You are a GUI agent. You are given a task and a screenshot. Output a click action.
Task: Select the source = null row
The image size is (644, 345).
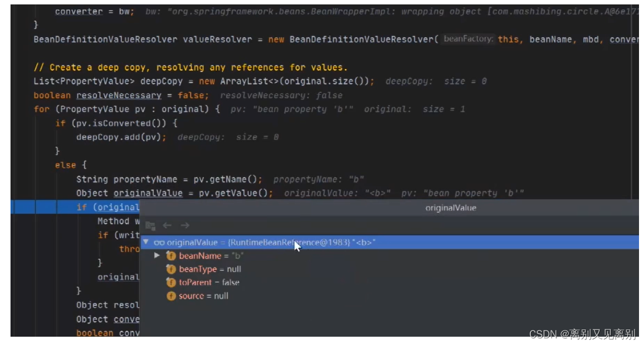(390, 296)
